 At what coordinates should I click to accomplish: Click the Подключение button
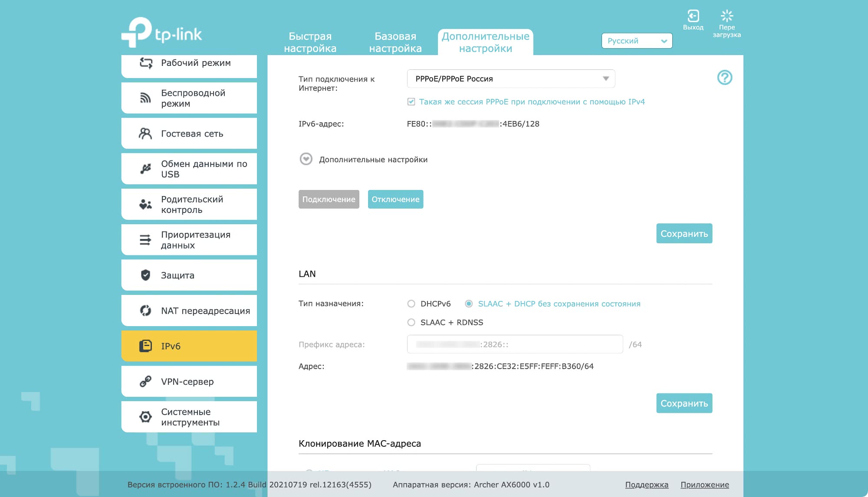[329, 199]
